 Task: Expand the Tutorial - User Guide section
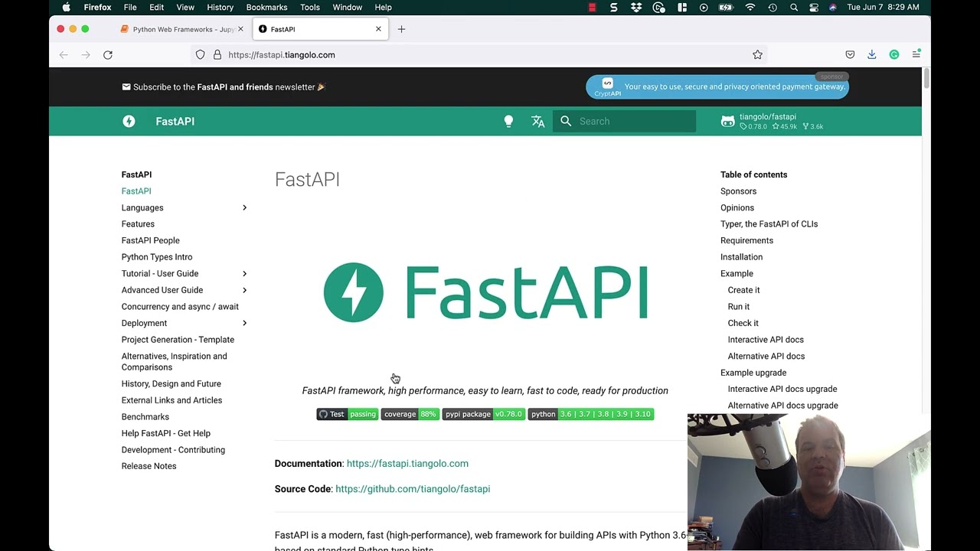point(244,274)
